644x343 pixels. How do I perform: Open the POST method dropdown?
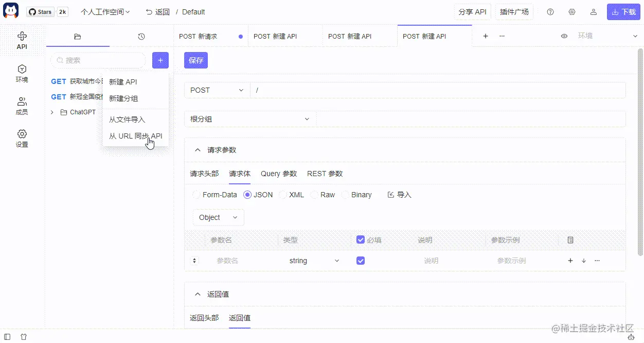point(217,90)
